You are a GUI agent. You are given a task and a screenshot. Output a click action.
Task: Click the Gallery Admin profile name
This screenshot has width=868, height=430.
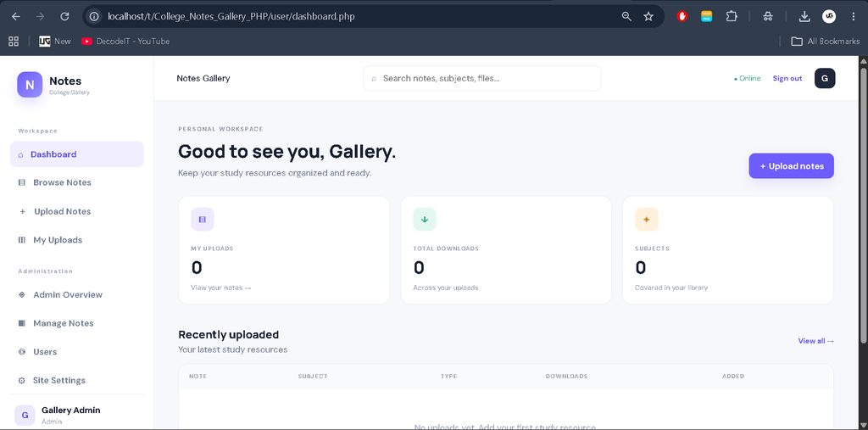point(71,410)
